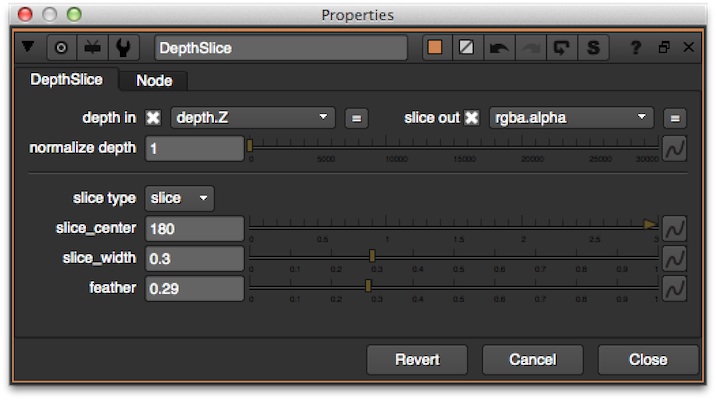Float the panel using the window icon
The width and height of the screenshot is (716, 400).
[663, 48]
